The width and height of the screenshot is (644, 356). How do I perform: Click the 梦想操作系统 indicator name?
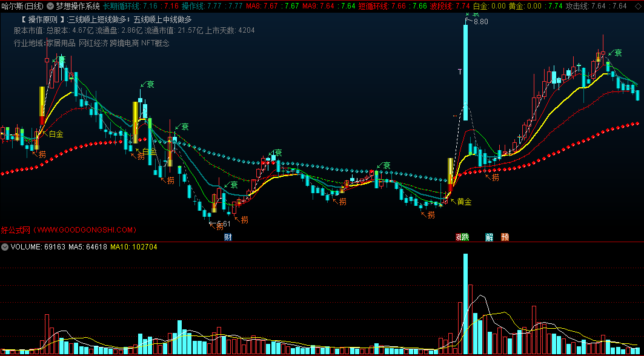pos(78,5)
